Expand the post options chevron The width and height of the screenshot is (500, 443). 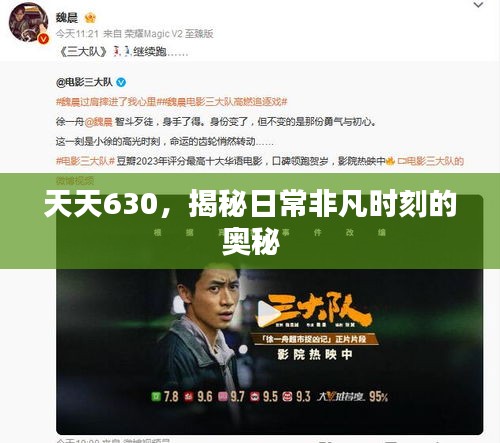(x=478, y=5)
